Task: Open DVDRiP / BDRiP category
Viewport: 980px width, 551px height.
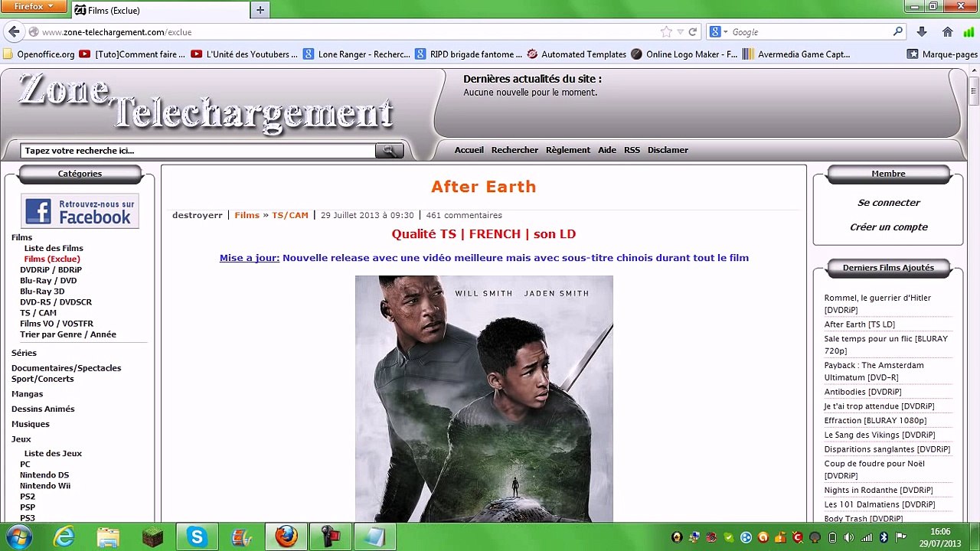Action: coord(51,269)
